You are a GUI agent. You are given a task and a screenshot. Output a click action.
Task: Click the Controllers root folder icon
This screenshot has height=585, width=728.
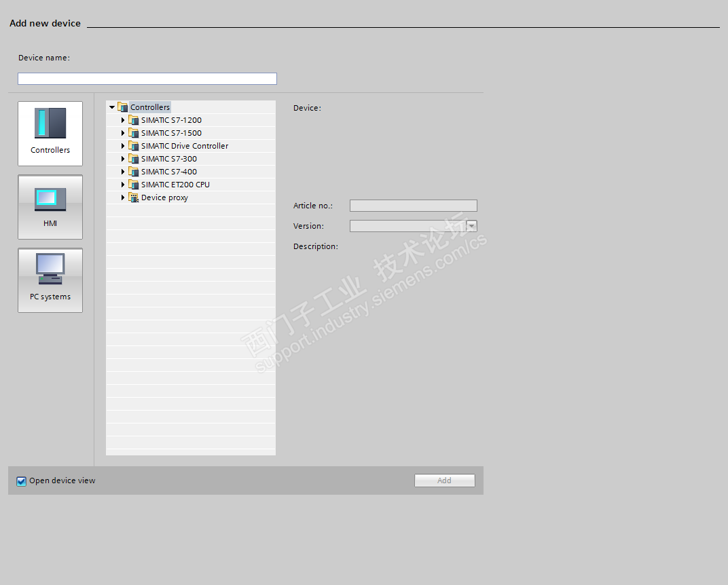click(x=122, y=107)
